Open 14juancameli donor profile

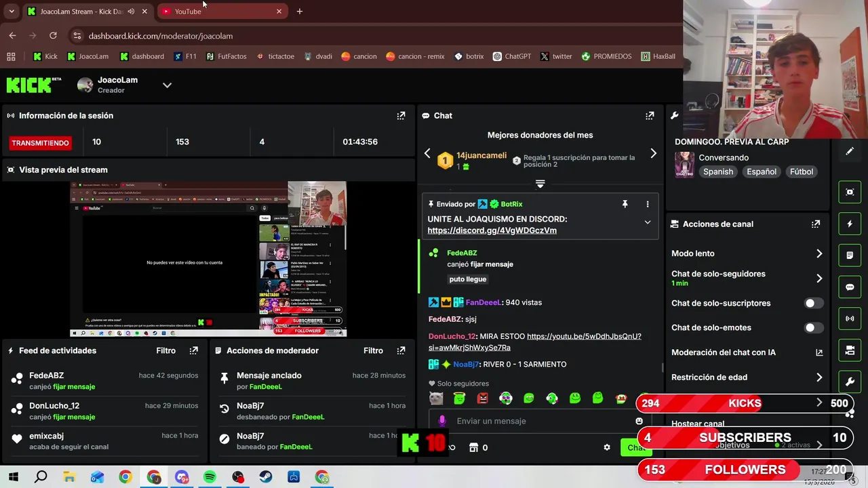click(481, 155)
